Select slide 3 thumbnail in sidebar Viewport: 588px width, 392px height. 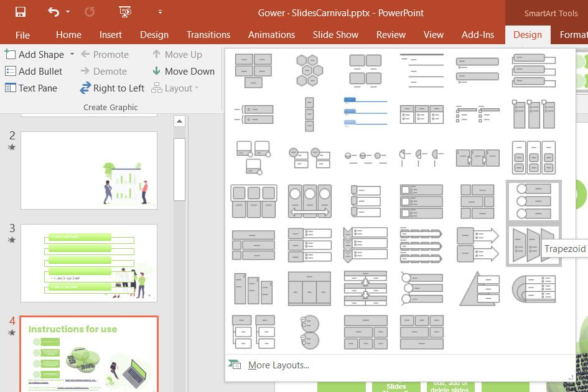tap(89, 263)
